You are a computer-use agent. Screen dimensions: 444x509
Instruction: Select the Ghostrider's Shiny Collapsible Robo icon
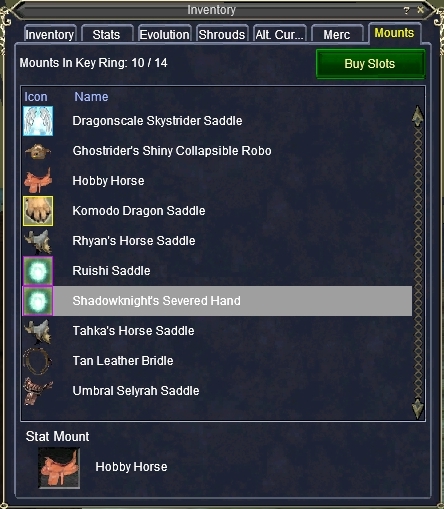[38, 151]
